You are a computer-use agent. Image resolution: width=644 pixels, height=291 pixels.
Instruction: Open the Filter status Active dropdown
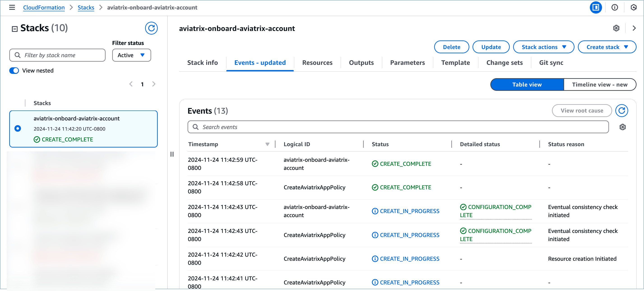[132, 55]
